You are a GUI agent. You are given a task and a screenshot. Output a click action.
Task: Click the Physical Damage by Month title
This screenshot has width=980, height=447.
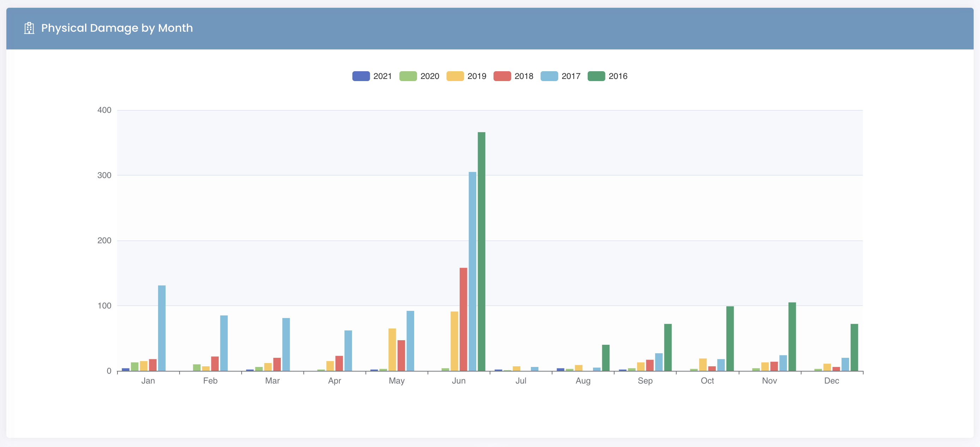click(x=117, y=28)
